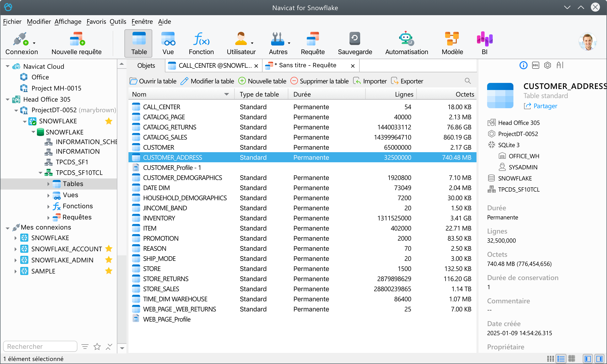This screenshot has width=607, height=364.
Task: Toggle the favorite star on SNOWFLAKE_ACCOUNT
Action: click(x=109, y=249)
